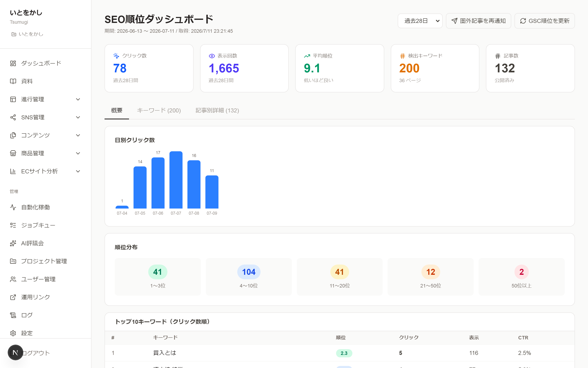Image resolution: width=588 pixels, height=368 pixels.
Task: Click the コンテンツ files icon
Action: 13,135
